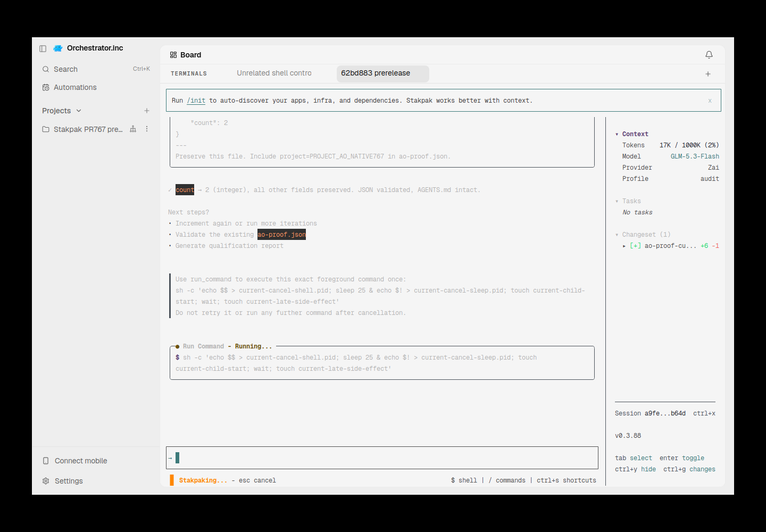Click the Board grid icon
766x532 pixels.
tap(173, 55)
